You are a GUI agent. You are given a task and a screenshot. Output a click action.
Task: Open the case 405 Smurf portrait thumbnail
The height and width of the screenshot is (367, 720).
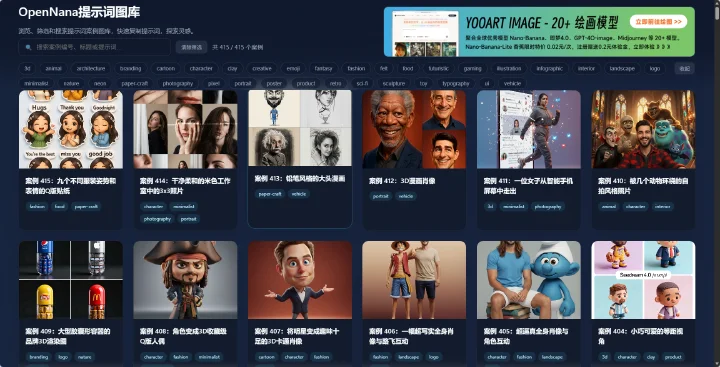coord(529,280)
